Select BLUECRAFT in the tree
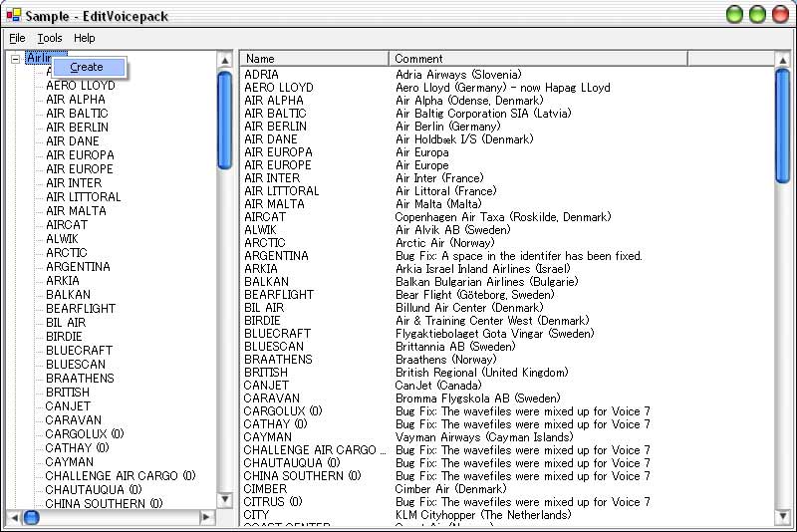 click(79, 351)
